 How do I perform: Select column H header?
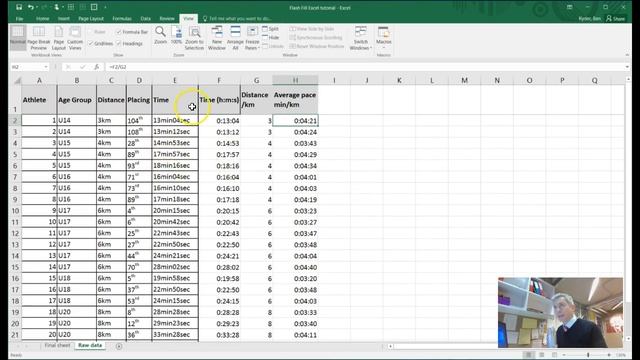point(295,80)
